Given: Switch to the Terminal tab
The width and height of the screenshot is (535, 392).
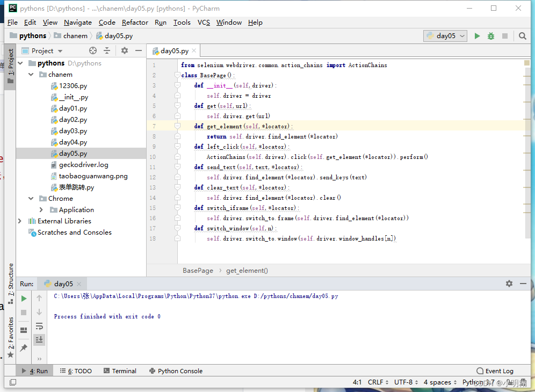Looking at the screenshot, I should [x=124, y=371].
